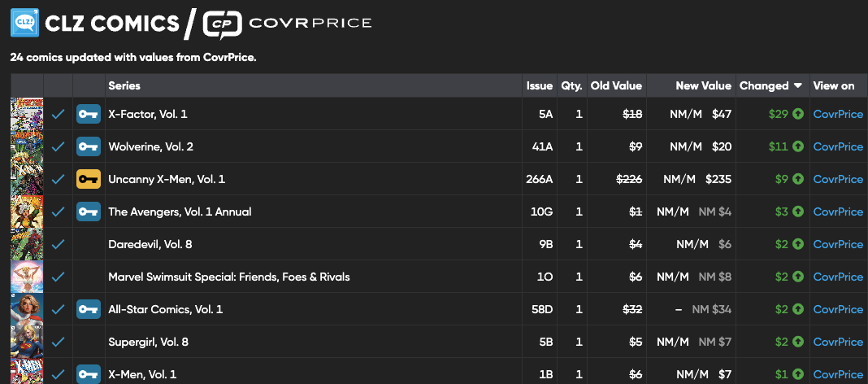
Task: Click the key icon for The Avengers Annual
Action: [x=89, y=212]
